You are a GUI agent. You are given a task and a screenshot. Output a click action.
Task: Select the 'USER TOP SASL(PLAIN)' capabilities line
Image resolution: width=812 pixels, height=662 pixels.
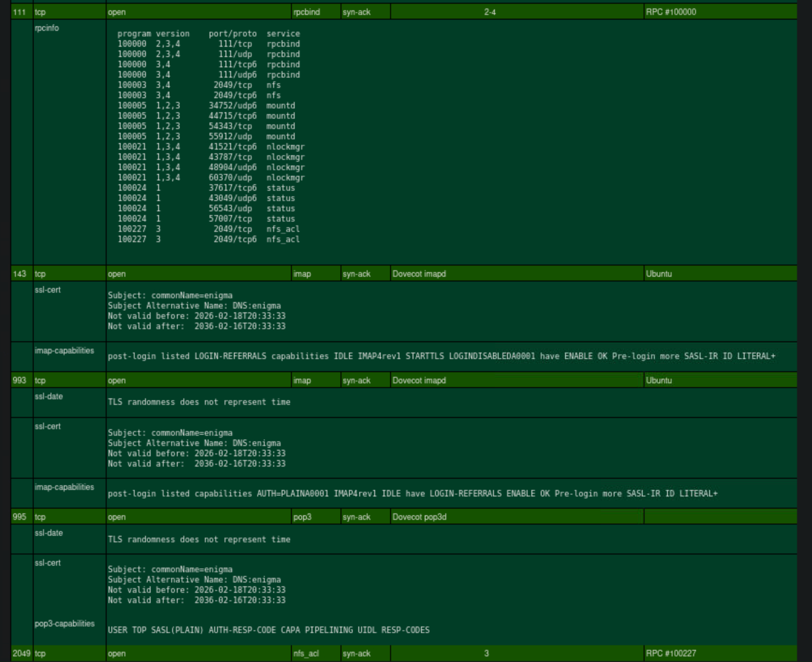pyautogui.click(x=269, y=630)
